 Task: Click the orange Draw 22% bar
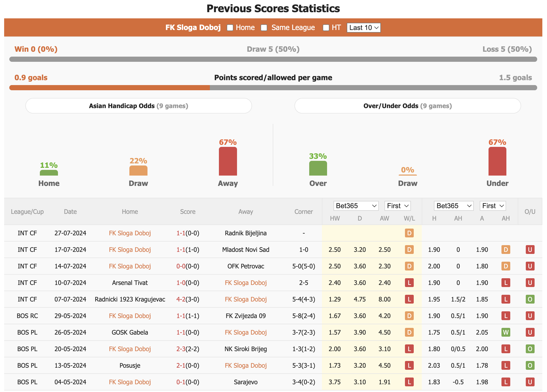(138, 171)
